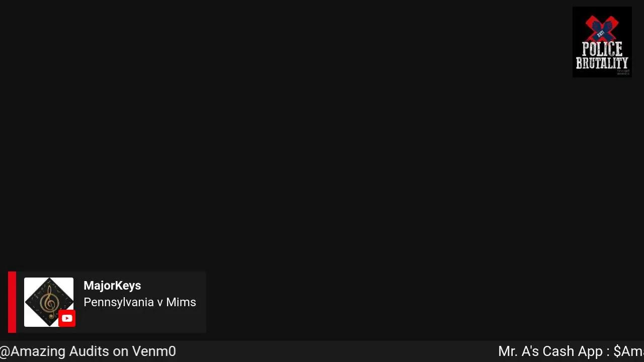Click the partial $Ama cash tag
Image resolution: width=644 pixels, height=362 pixels.
(x=629, y=351)
